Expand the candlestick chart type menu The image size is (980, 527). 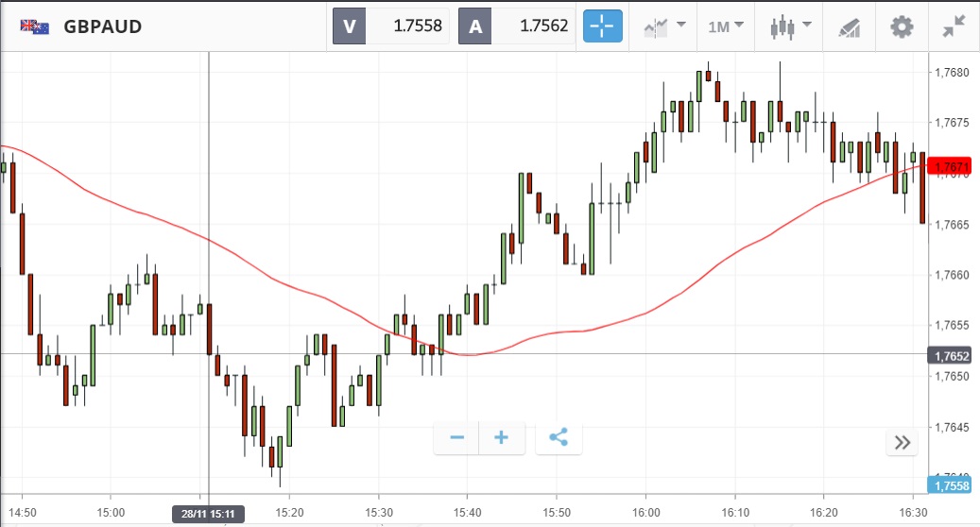pos(788,26)
